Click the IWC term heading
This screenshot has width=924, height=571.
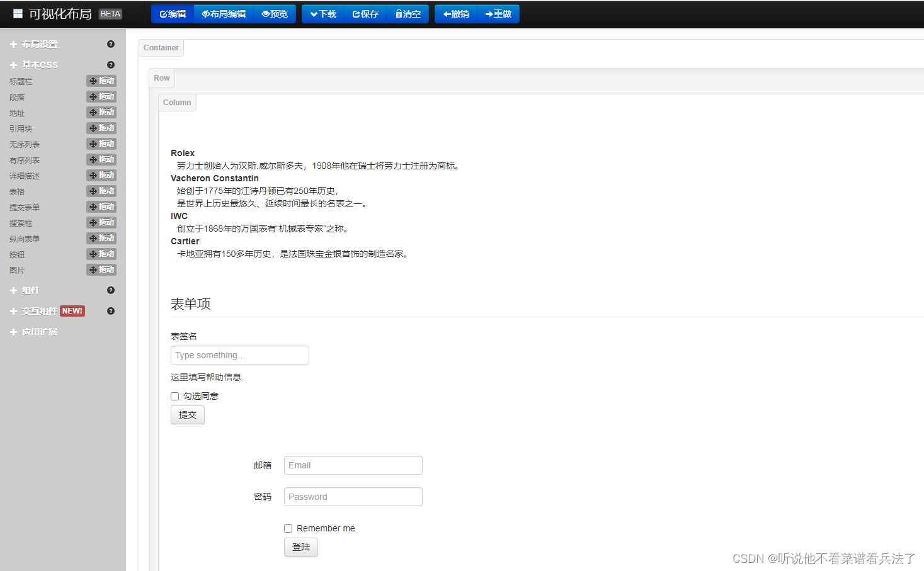179,216
